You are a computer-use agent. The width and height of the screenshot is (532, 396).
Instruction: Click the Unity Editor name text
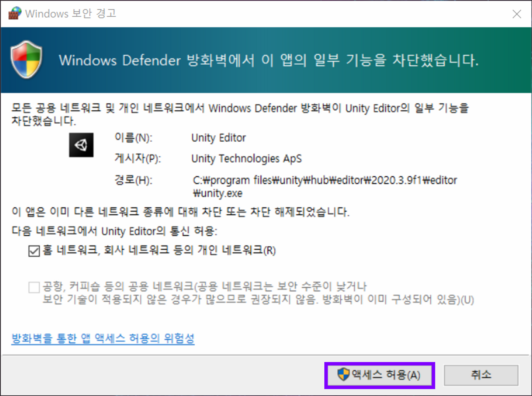tap(219, 138)
